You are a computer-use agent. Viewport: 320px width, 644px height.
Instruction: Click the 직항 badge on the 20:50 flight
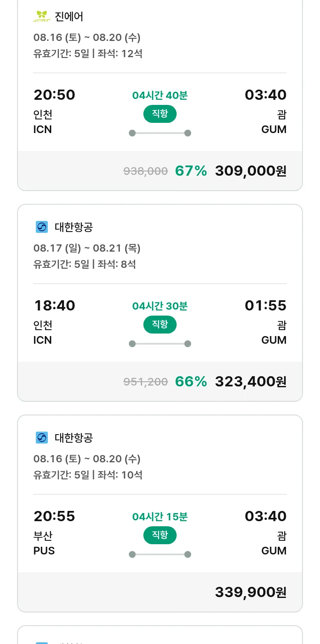tap(160, 113)
